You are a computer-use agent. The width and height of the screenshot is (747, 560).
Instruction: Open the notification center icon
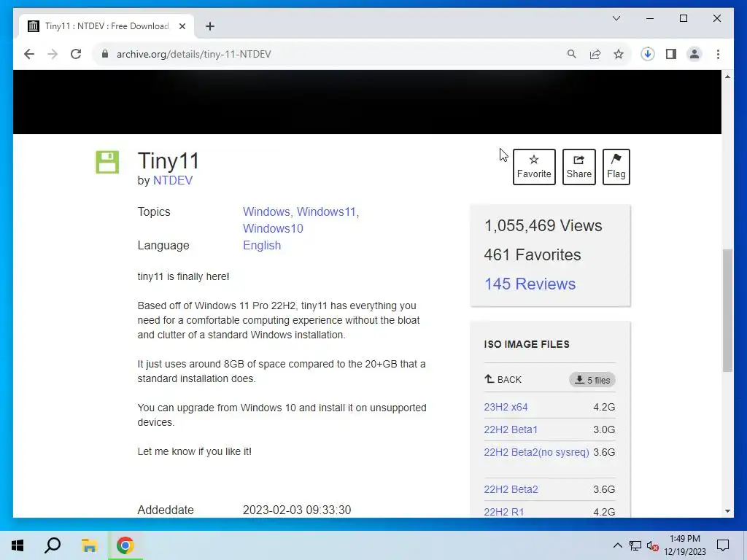point(723,545)
